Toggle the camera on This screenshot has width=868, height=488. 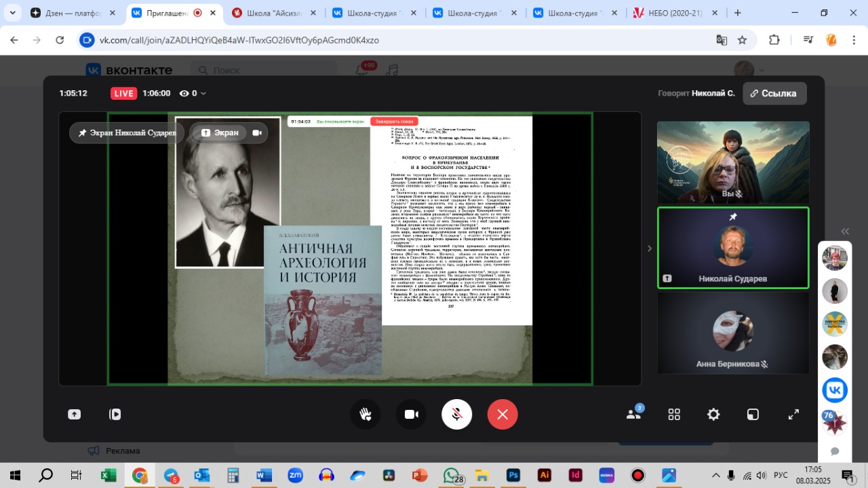click(411, 414)
